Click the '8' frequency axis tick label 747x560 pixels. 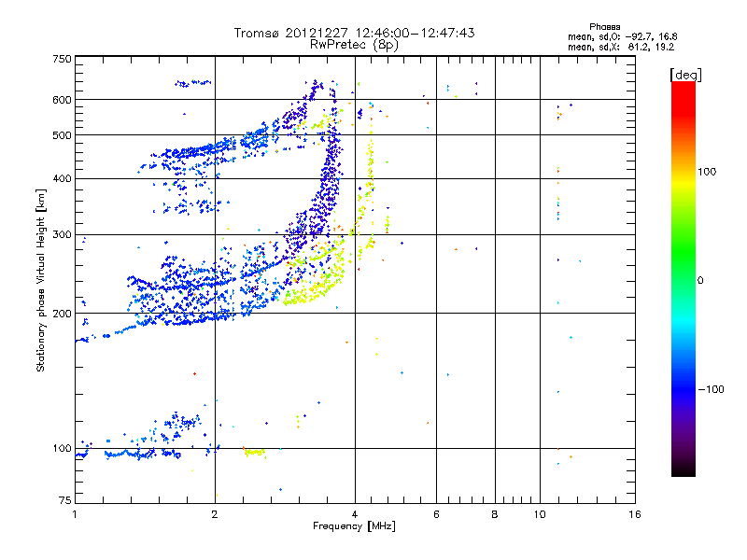[x=495, y=514]
